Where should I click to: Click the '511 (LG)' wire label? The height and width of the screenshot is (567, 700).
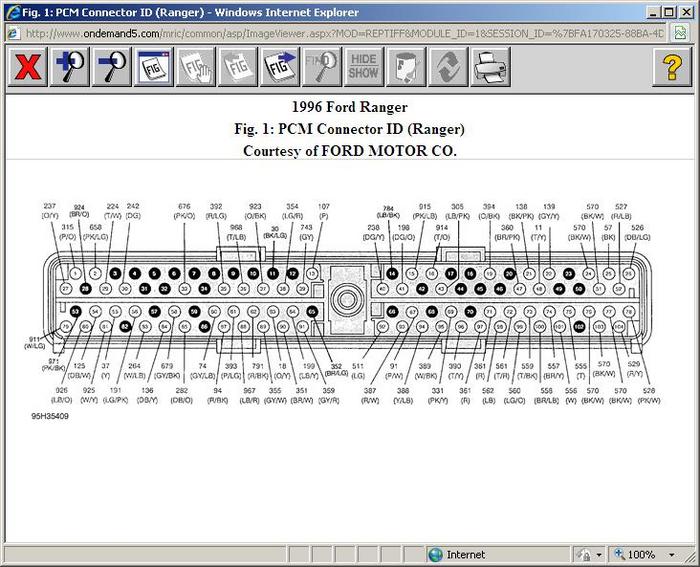pos(358,371)
